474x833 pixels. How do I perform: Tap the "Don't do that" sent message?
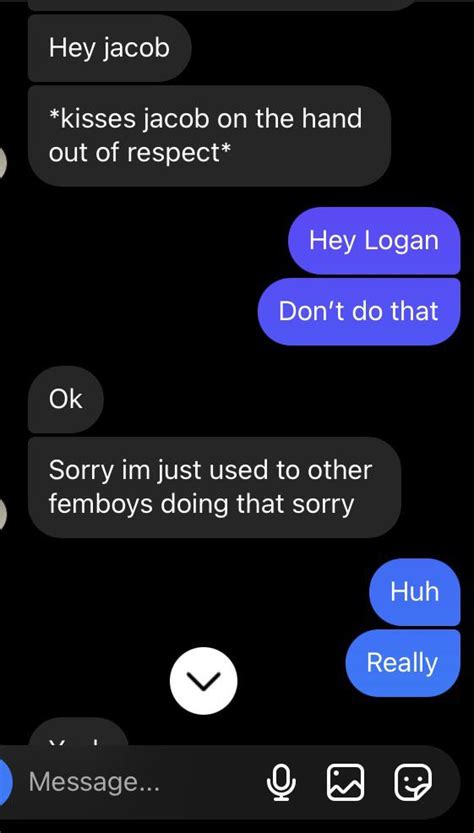click(359, 311)
